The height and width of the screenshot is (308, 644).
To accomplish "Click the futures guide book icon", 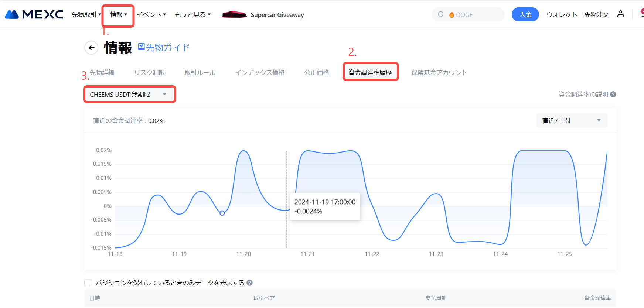I will (x=141, y=47).
